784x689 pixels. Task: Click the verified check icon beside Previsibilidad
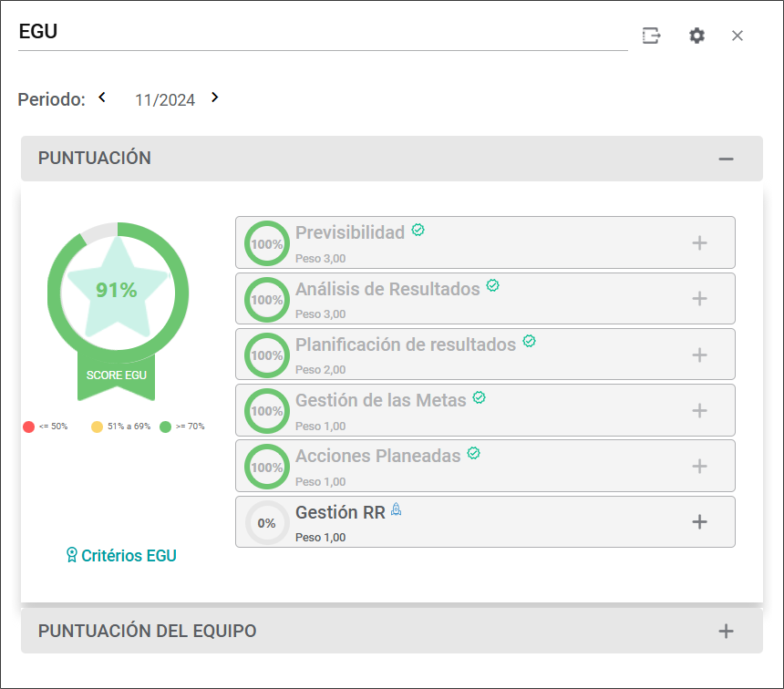pyautogui.click(x=418, y=230)
